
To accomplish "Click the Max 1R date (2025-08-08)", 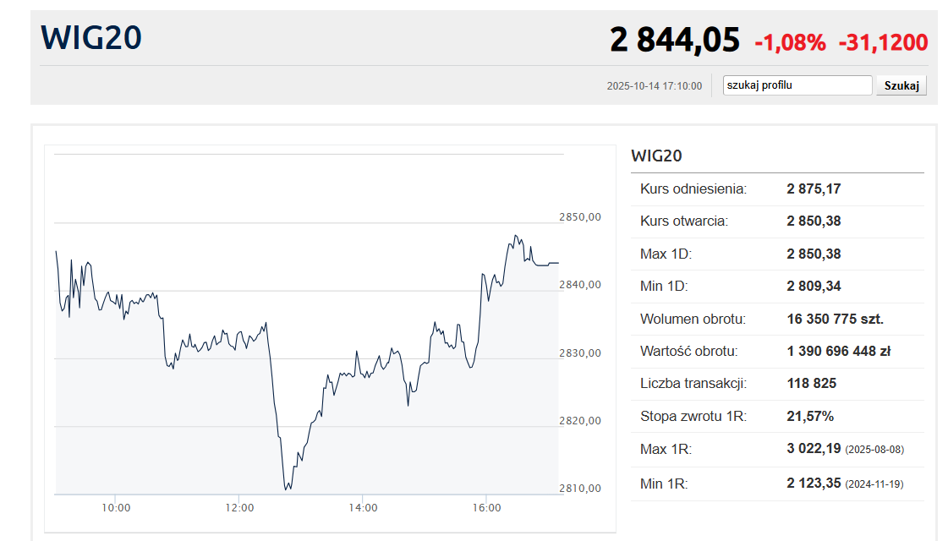I will (x=876, y=449).
